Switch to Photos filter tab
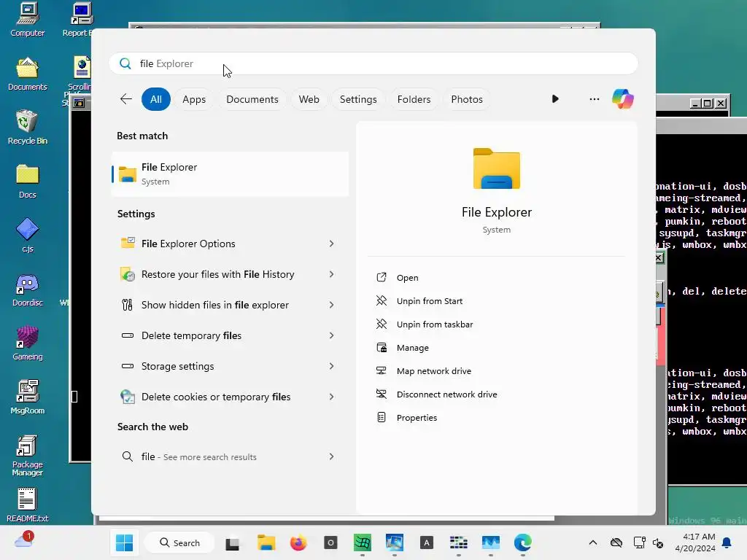Image resolution: width=747 pixels, height=560 pixels. click(x=466, y=99)
